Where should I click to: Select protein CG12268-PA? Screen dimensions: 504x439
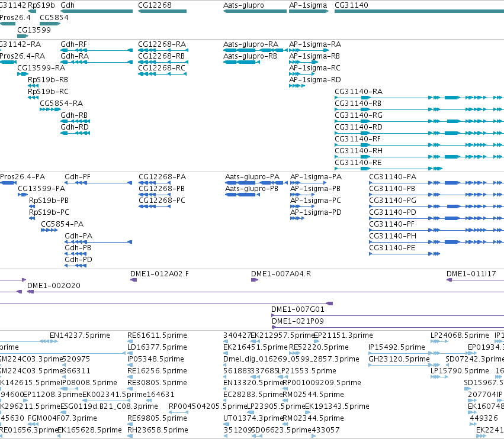(x=162, y=177)
